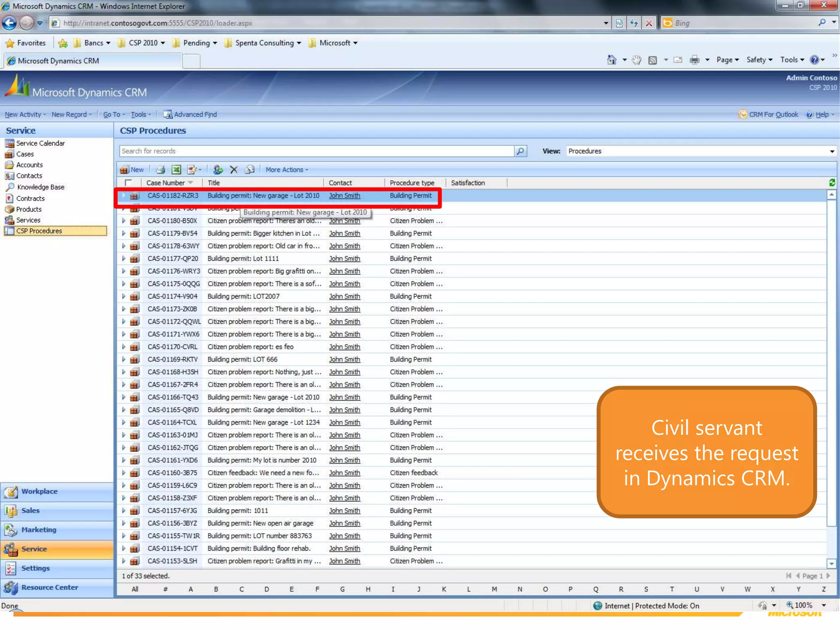The height and width of the screenshot is (630, 840).
Task: Click the Export to Excel icon
Action: pyautogui.click(x=176, y=170)
